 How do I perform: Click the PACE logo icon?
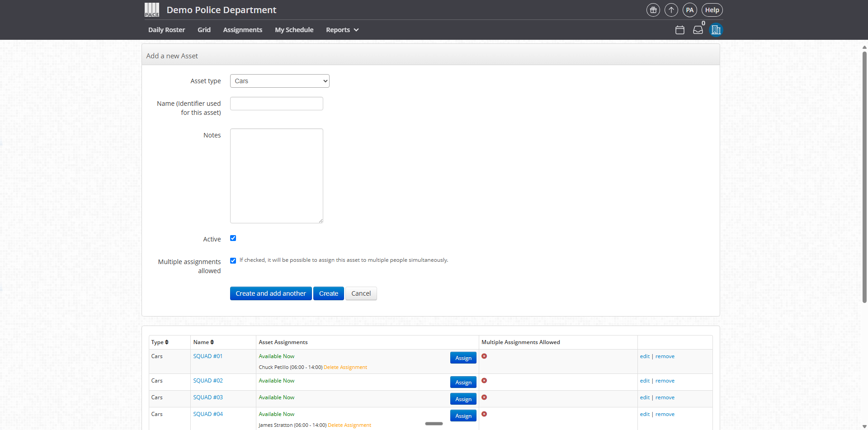click(x=152, y=10)
